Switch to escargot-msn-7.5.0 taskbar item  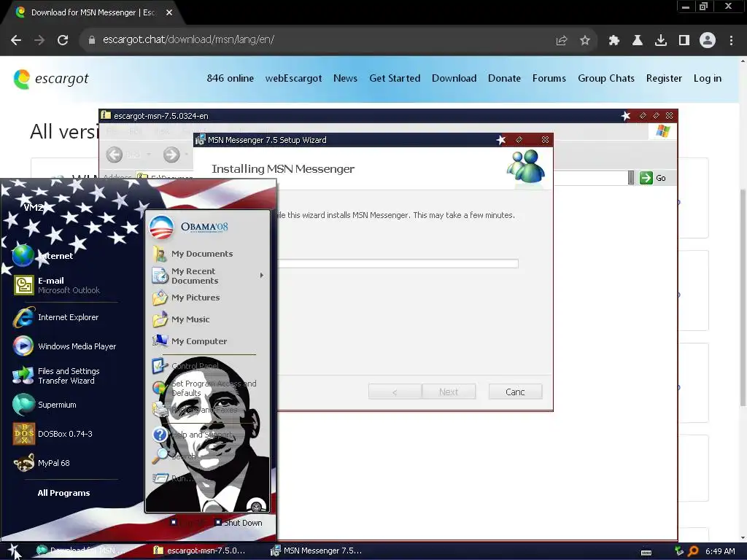click(199, 551)
